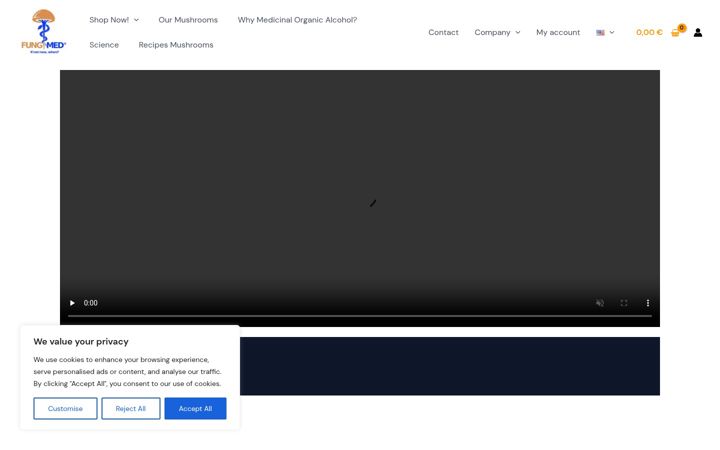This screenshot has width=720, height=450.
Task: Open the Contact page
Action: click(x=443, y=33)
